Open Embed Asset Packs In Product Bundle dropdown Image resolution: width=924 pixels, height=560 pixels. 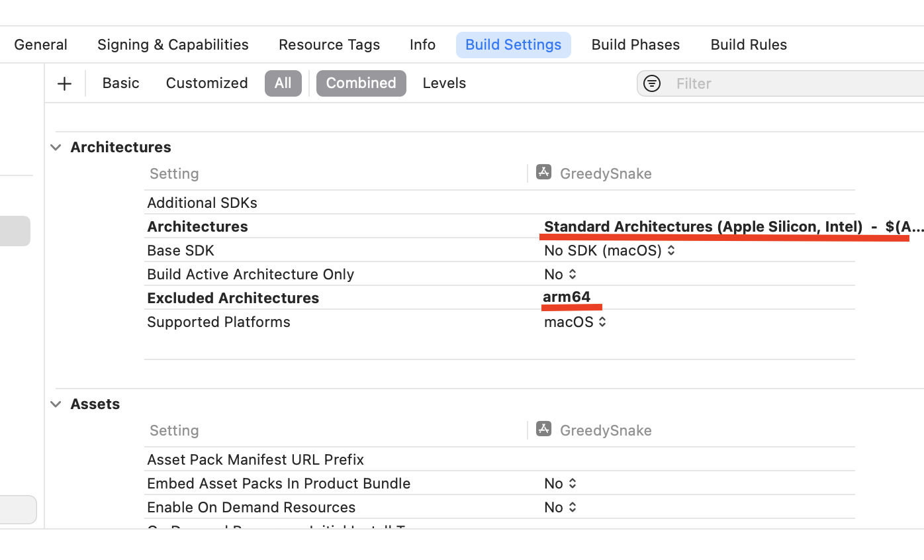tap(561, 483)
